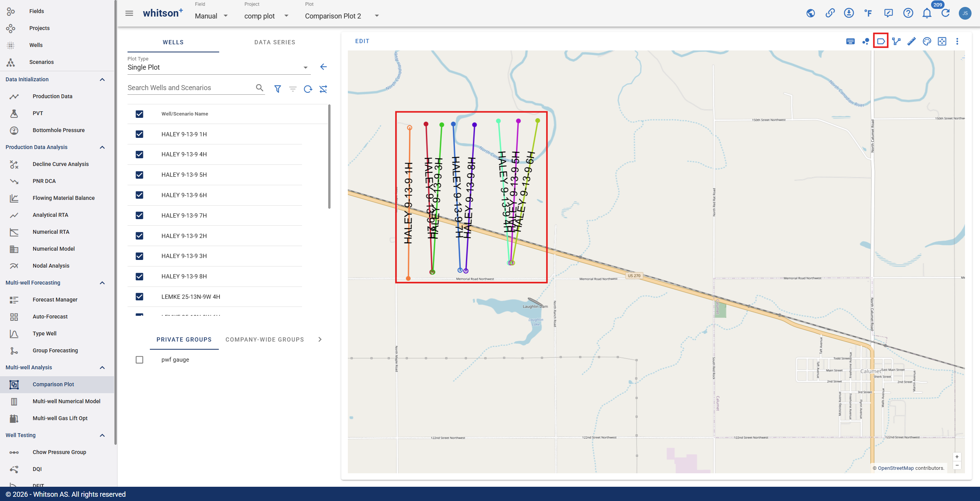
Task: Toggle the °F temperature unit icon
Action: [x=868, y=13]
